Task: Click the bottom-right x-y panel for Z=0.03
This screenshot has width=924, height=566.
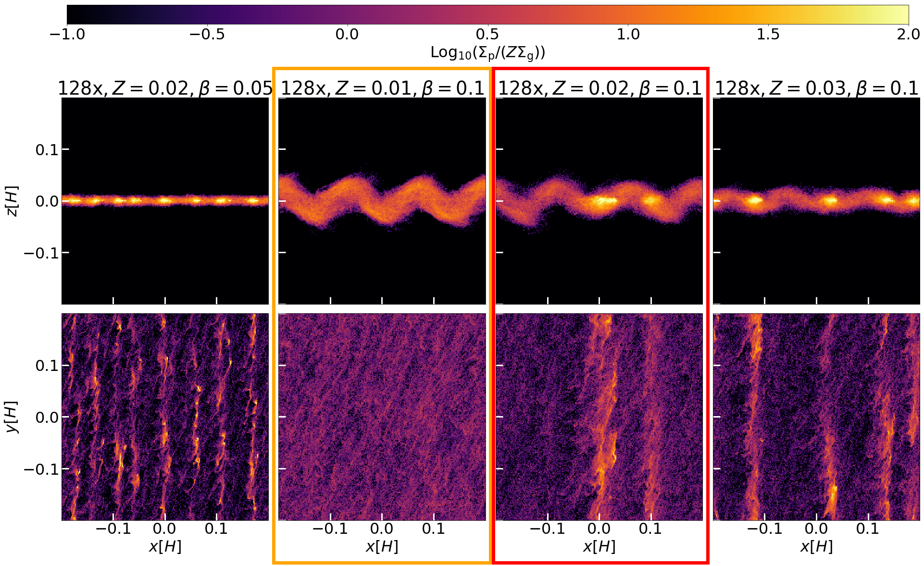Action: coord(816,417)
